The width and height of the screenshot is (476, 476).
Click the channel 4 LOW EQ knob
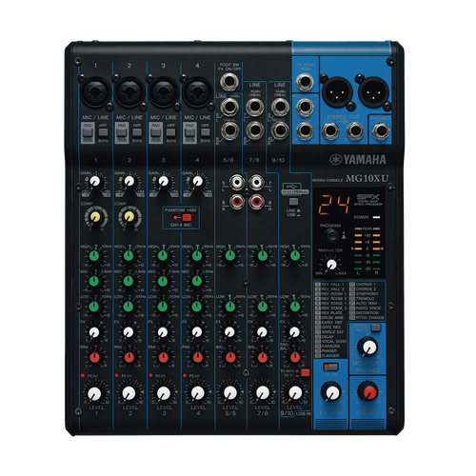coord(196,307)
